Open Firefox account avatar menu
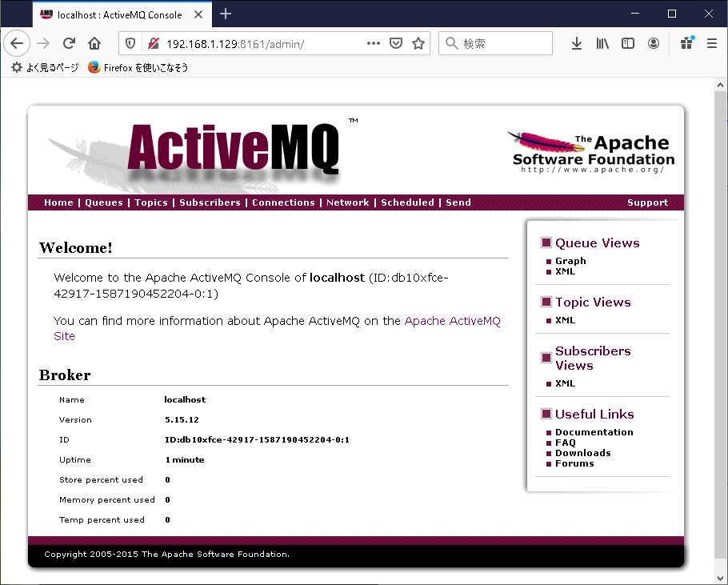Image resolution: width=728 pixels, height=585 pixels. click(654, 43)
